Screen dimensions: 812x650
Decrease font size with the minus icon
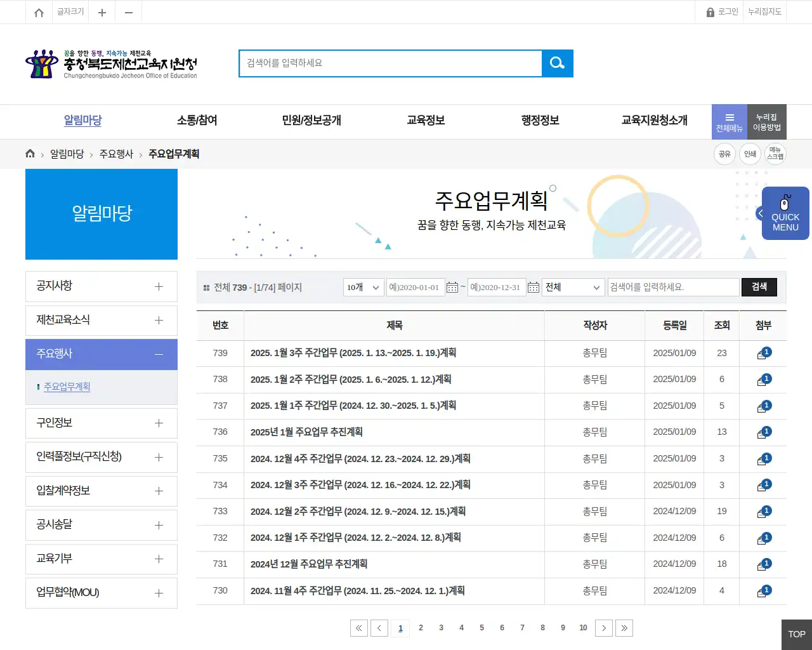(x=129, y=12)
